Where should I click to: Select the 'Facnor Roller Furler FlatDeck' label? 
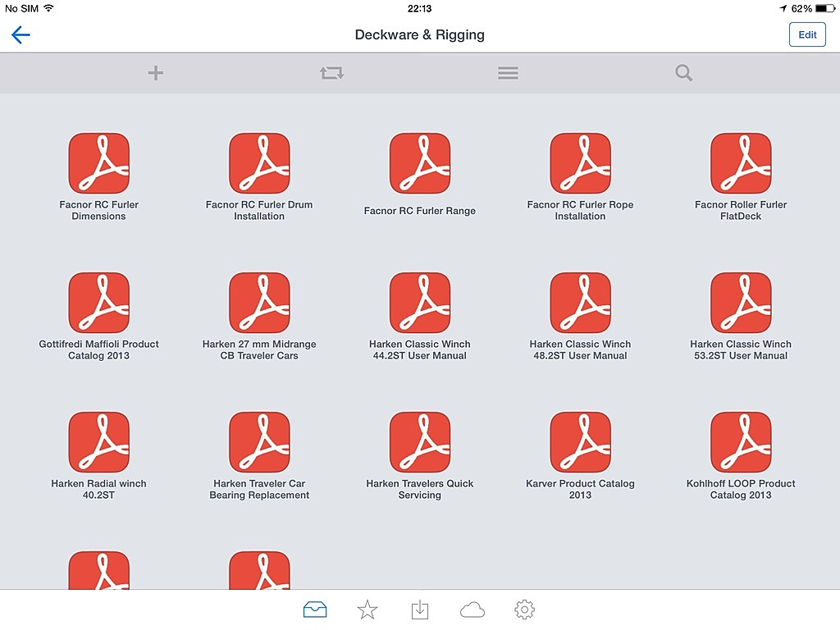click(741, 211)
